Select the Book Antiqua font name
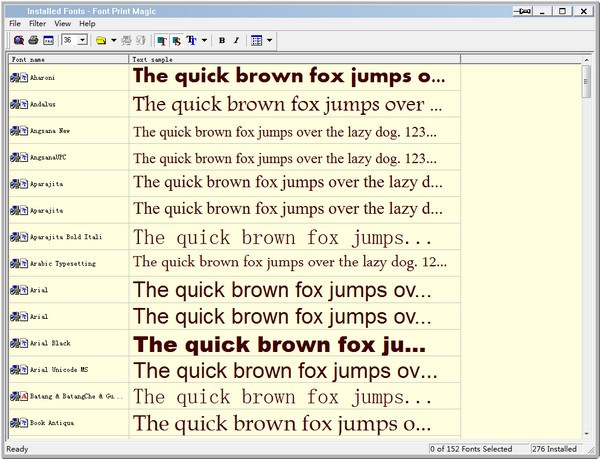The height and width of the screenshot is (459, 600). tap(52, 423)
